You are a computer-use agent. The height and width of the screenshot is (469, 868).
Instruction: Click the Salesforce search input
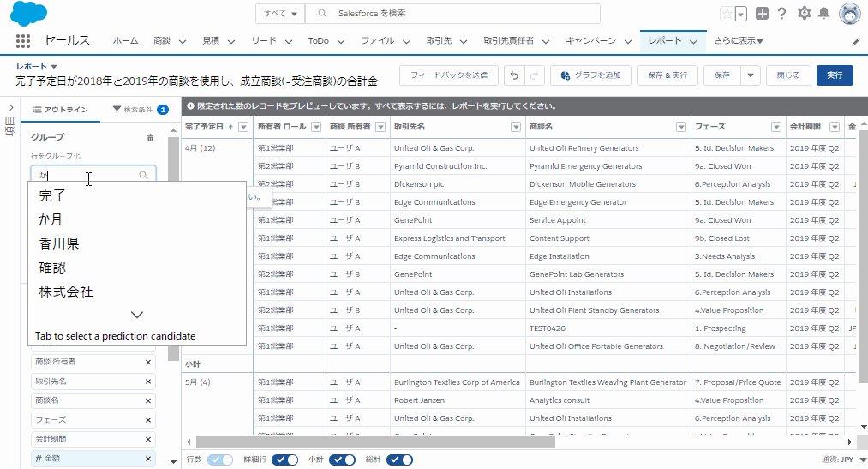pos(452,14)
